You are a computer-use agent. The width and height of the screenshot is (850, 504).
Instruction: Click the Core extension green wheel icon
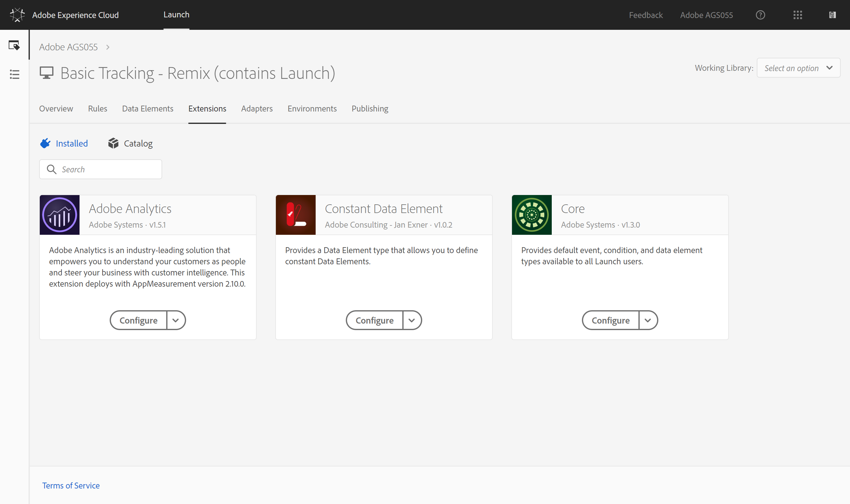coord(532,215)
